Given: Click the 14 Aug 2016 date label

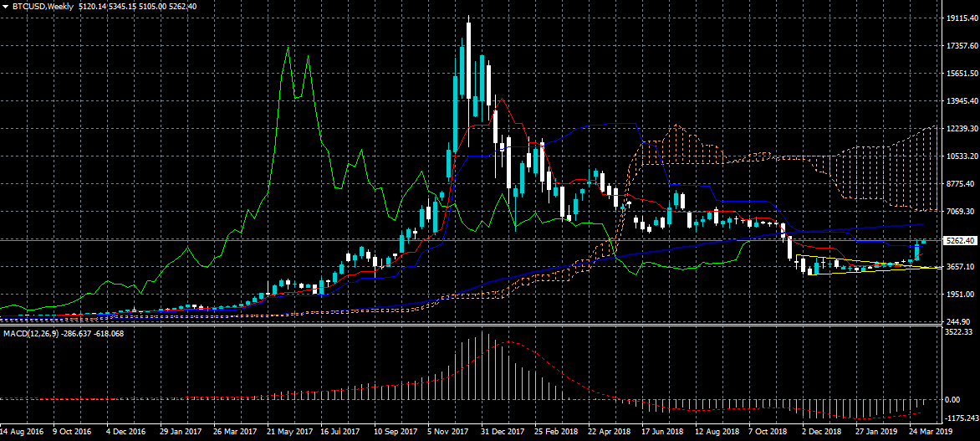Looking at the screenshot, I should point(23,432).
